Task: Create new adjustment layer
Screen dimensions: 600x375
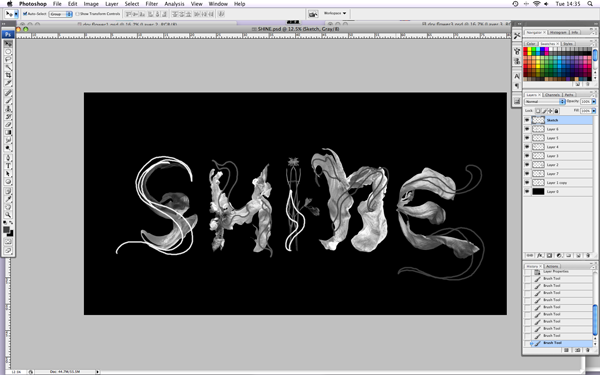Action: click(559, 255)
